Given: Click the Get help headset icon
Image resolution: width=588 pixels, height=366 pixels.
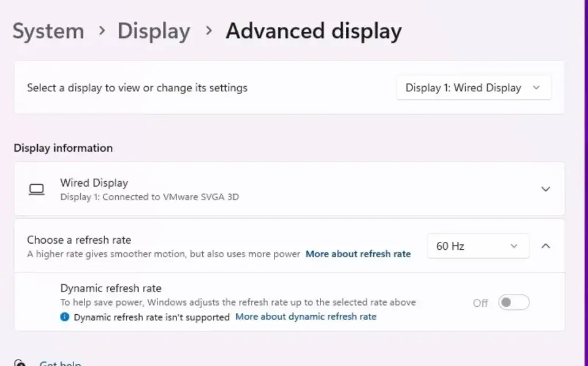Looking at the screenshot, I should pos(20,363).
